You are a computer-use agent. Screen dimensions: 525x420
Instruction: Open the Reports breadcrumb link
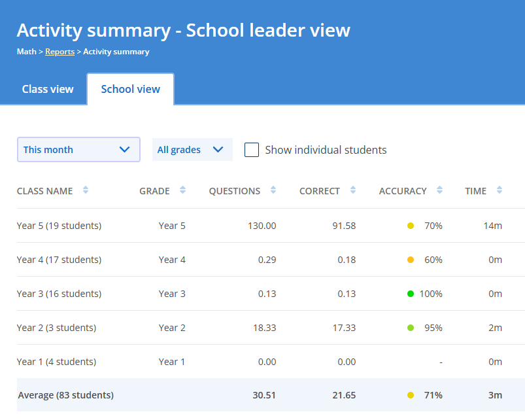59,52
